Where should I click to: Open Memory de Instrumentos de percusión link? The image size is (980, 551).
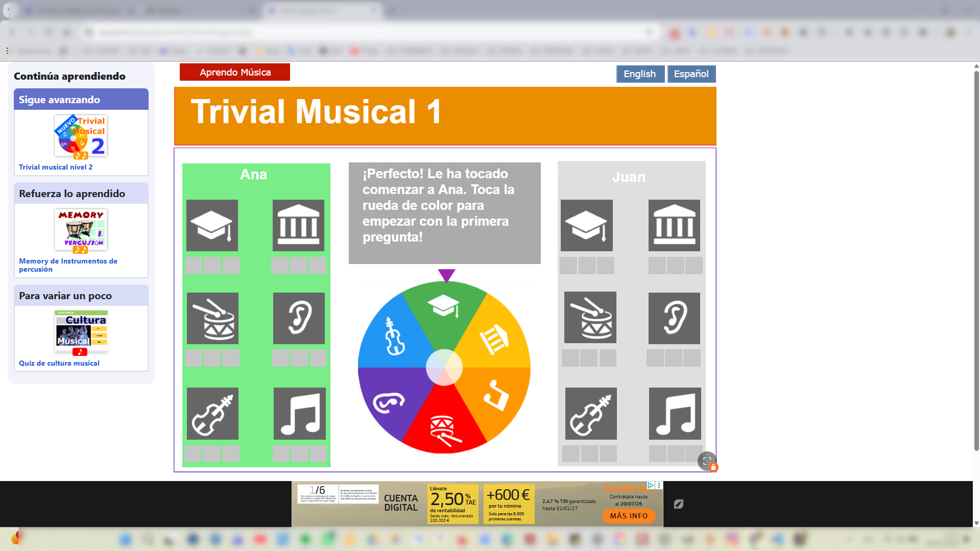(68, 265)
